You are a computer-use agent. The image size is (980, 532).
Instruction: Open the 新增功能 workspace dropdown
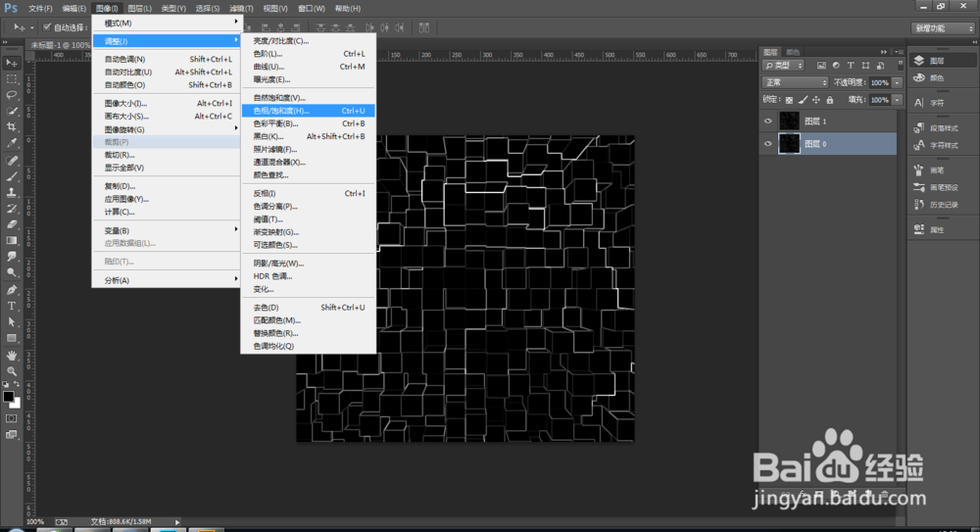(943, 28)
